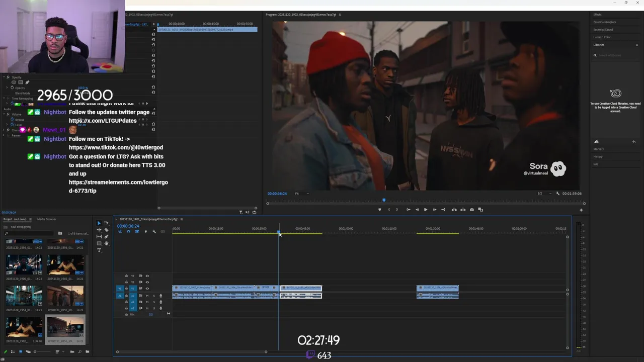Click the V1 source patching button
The width and height of the screenshot is (644, 362).
(120, 289)
